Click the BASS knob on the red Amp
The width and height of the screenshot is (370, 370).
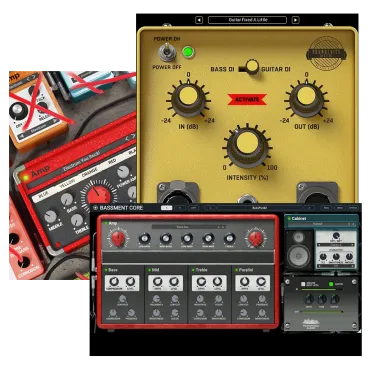click(67, 199)
